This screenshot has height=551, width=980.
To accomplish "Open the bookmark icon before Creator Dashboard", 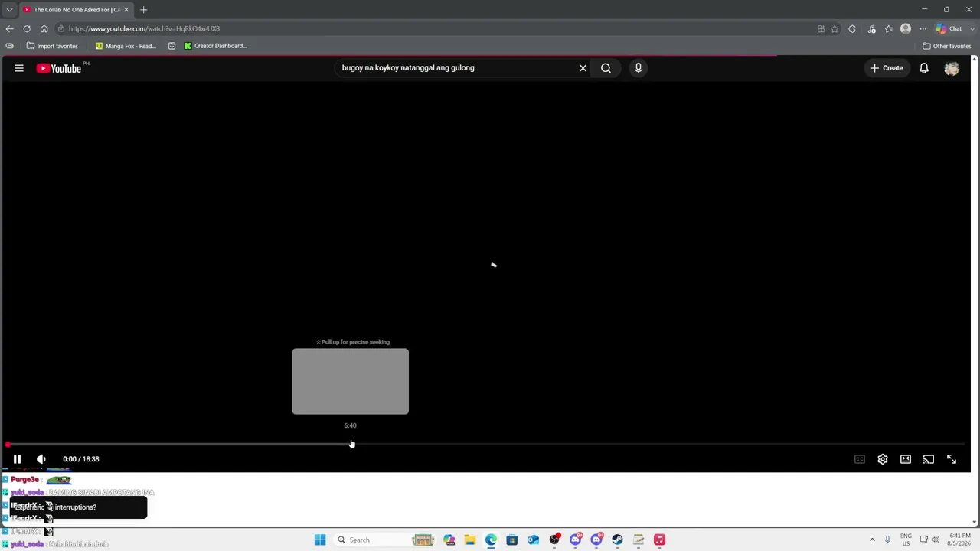I will click(x=171, y=46).
